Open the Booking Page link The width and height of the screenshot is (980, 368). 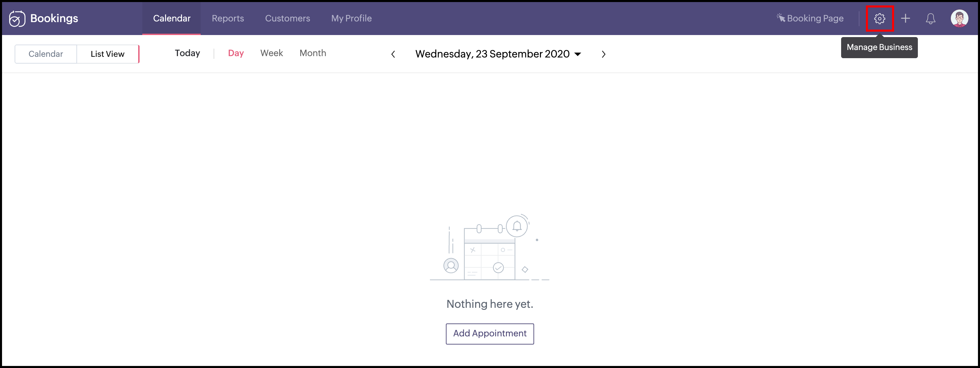(x=810, y=18)
